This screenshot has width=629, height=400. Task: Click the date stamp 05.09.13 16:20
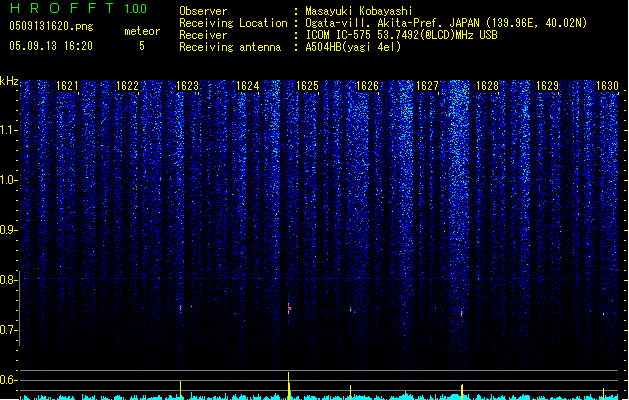click(x=51, y=46)
